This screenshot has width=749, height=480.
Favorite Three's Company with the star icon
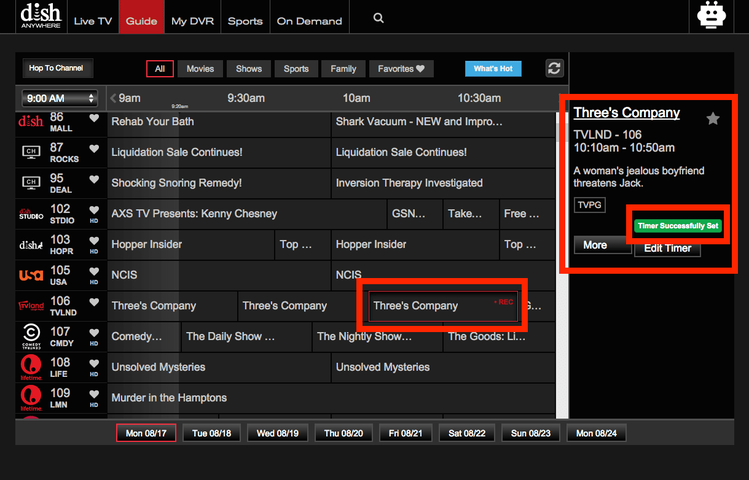click(713, 118)
